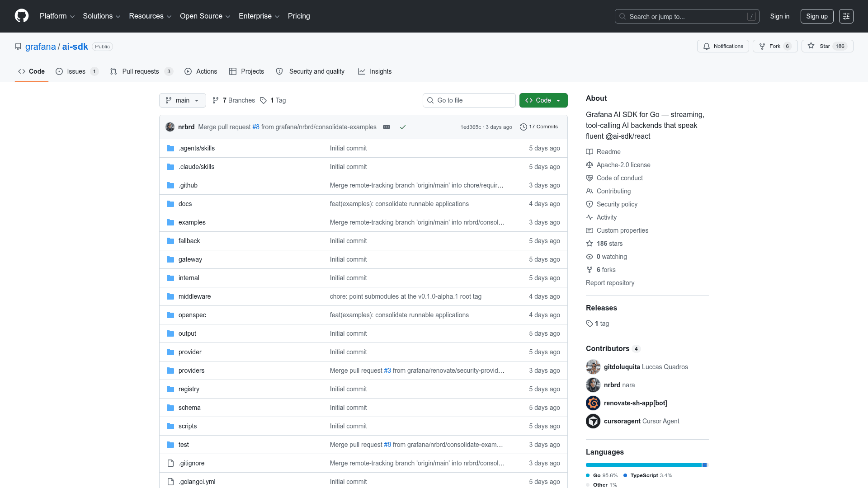Click the search magnifier icon in header
This screenshot has width=868, height=488.
623,16
